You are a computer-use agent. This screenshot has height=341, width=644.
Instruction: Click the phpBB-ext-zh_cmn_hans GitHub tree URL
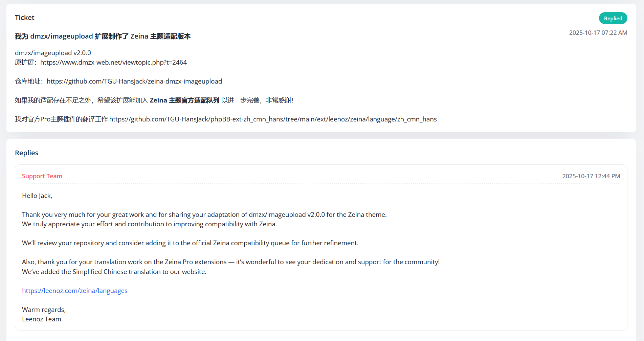[273, 119]
